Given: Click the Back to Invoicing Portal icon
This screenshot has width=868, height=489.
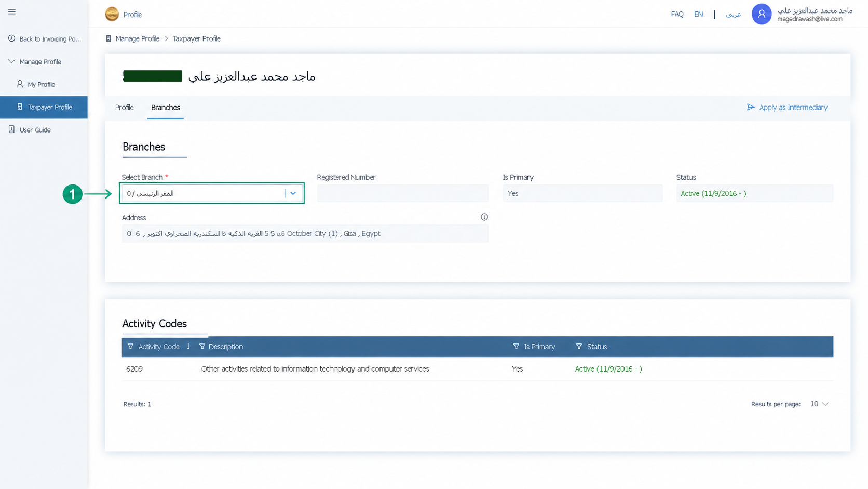Looking at the screenshot, I should point(11,38).
